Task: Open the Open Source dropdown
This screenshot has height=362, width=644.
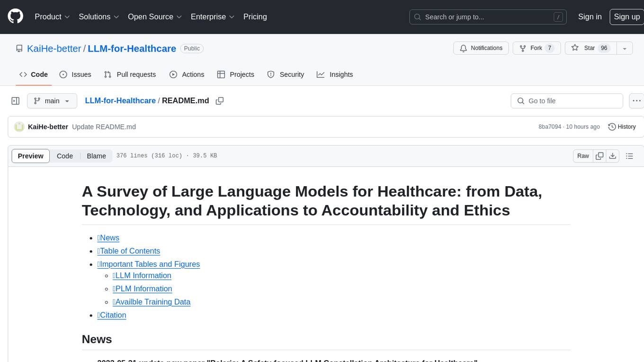Action: click(155, 17)
